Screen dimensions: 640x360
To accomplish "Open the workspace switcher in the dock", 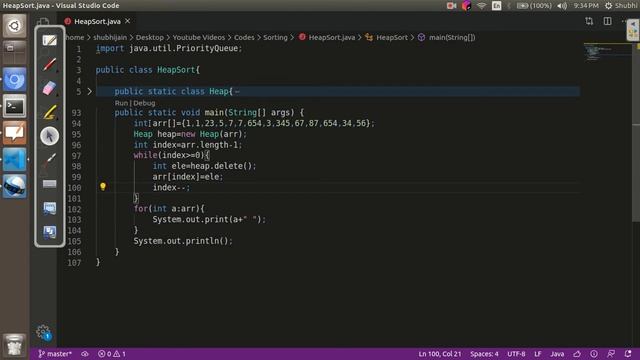I will pyautogui.click(x=14, y=52).
